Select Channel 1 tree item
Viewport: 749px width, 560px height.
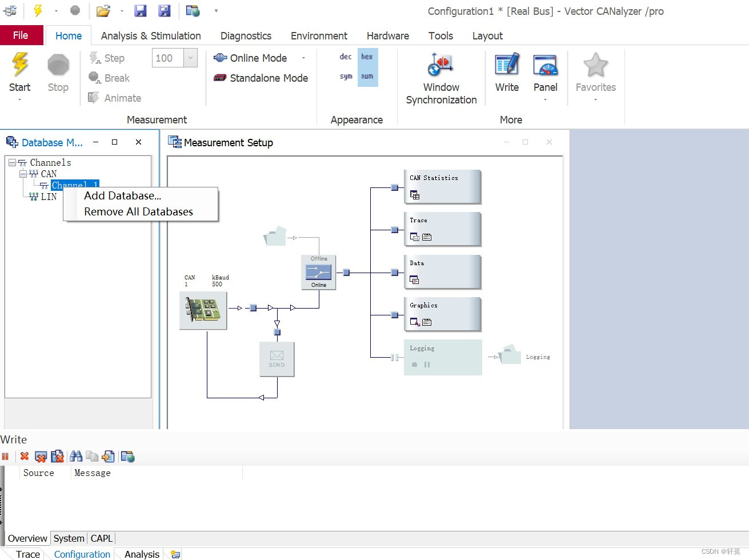pyautogui.click(x=75, y=185)
